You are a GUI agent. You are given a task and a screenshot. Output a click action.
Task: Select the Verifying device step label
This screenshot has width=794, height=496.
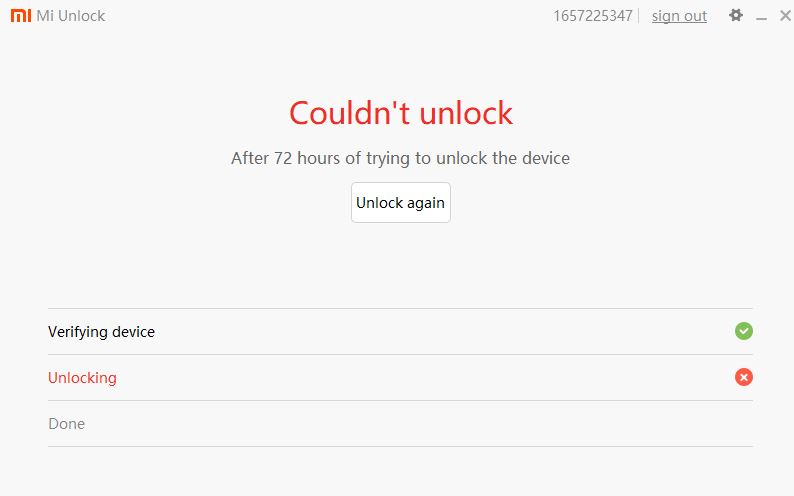tap(101, 332)
